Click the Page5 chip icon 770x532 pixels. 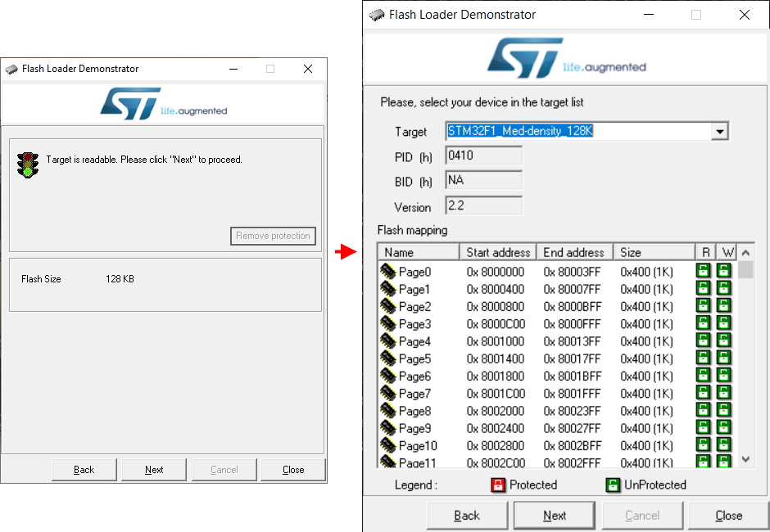tap(388, 358)
